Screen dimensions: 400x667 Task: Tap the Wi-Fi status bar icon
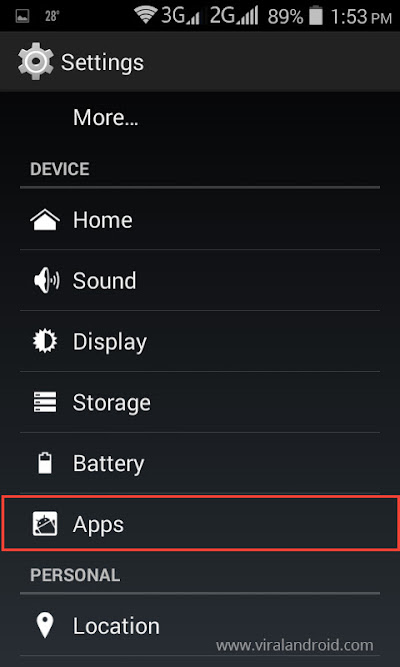[146, 15]
